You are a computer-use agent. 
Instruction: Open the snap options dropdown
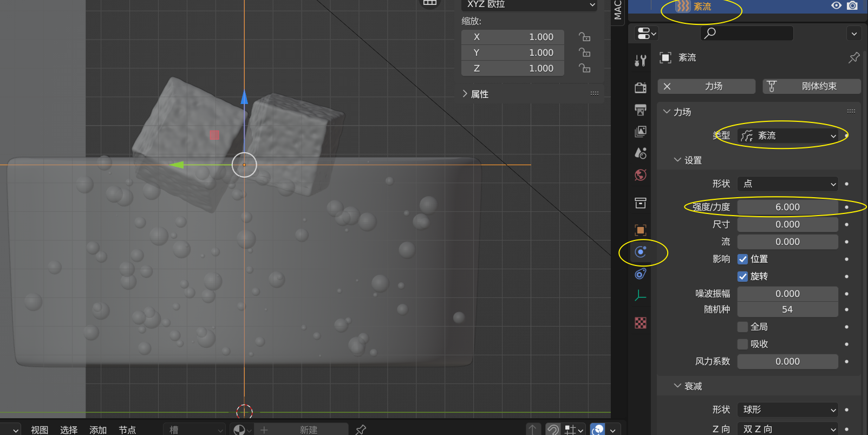[573, 430]
